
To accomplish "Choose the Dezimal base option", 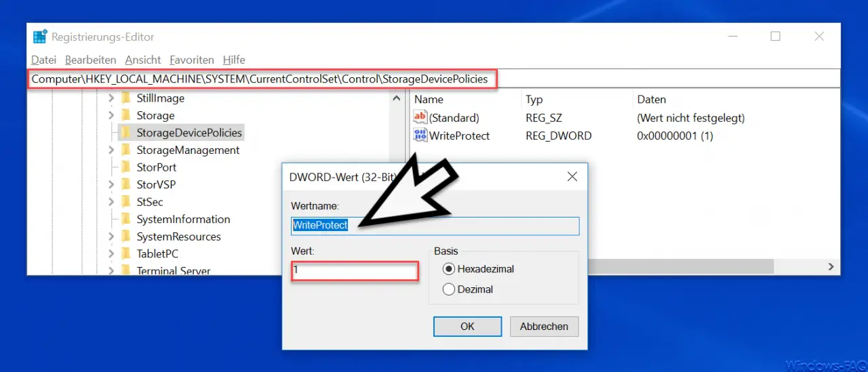I will coord(448,289).
